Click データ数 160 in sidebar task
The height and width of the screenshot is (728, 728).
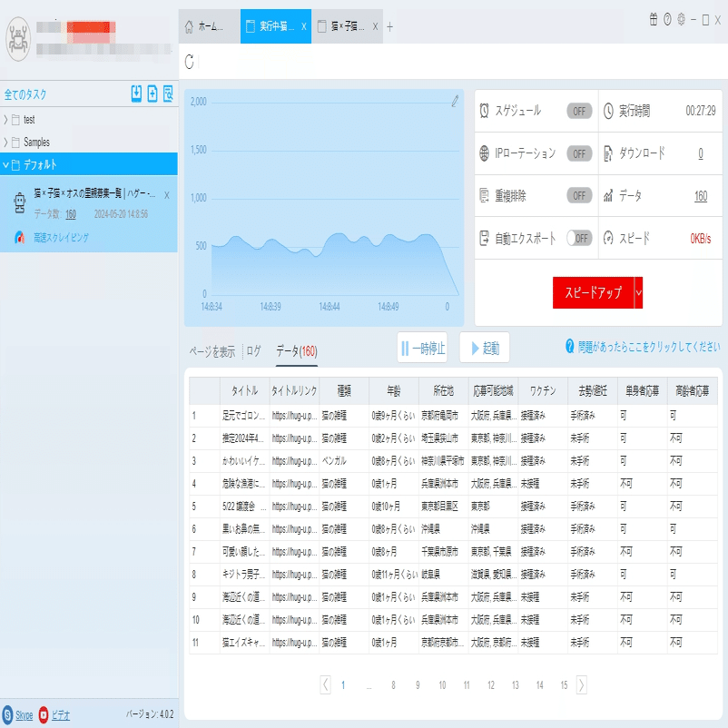click(71, 214)
